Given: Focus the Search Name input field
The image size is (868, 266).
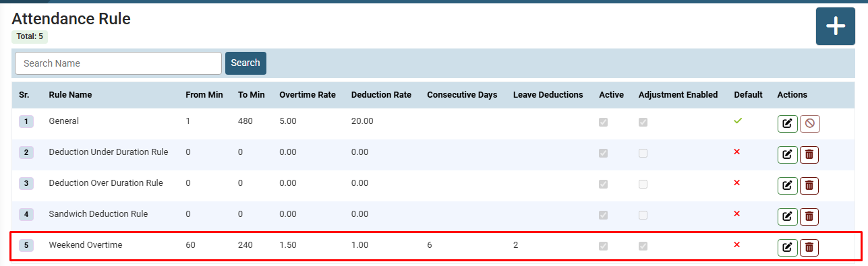Looking at the screenshot, I should tap(118, 63).
